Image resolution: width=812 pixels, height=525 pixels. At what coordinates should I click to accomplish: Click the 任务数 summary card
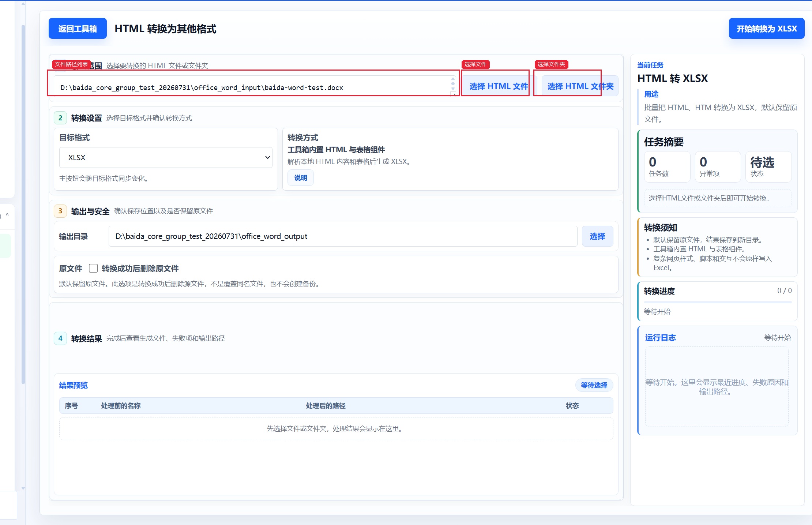pos(667,167)
